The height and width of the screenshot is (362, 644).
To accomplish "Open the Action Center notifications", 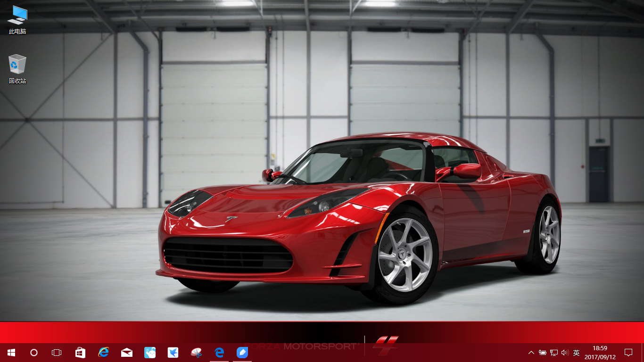I will click(628, 353).
